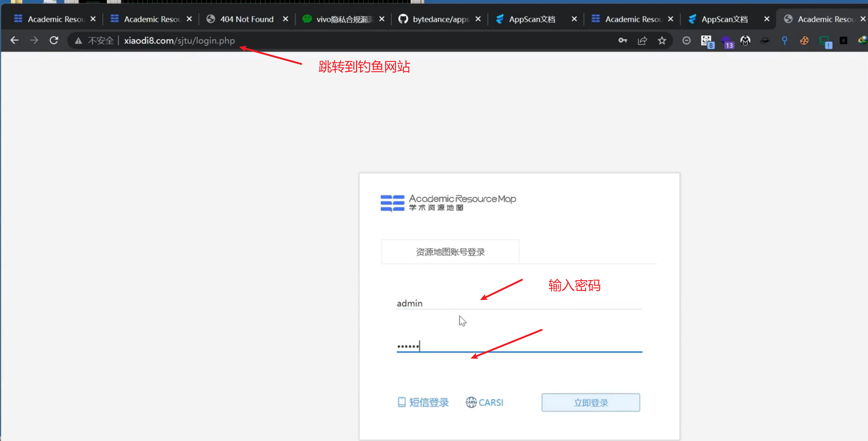Click the not secure warning icon
The height and width of the screenshot is (441, 868).
coord(78,41)
